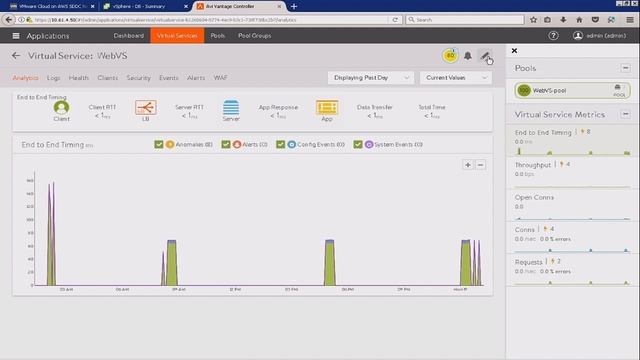This screenshot has width=640, height=360.
Task: Open a new browser tab
Action: [x=293, y=6]
